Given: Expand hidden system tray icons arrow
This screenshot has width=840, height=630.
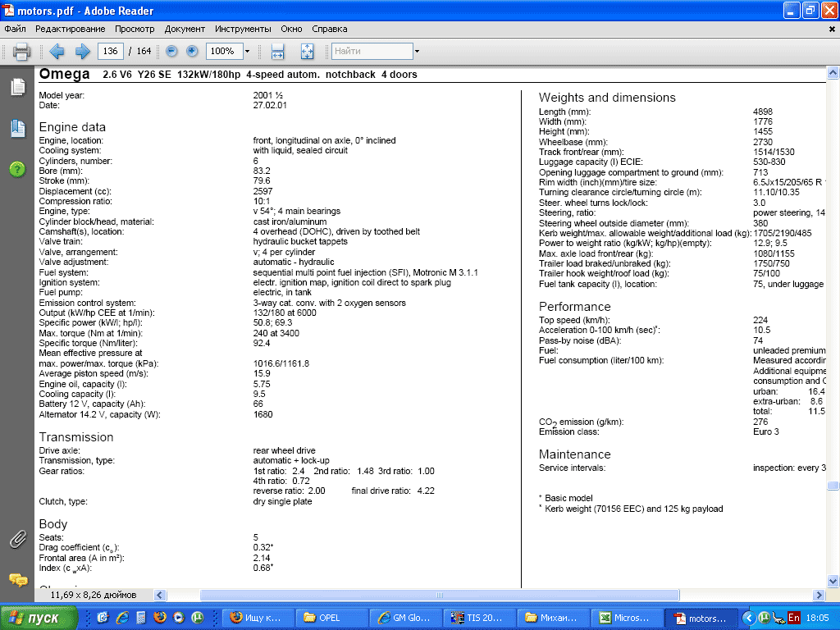Looking at the screenshot, I should [749, 618].
